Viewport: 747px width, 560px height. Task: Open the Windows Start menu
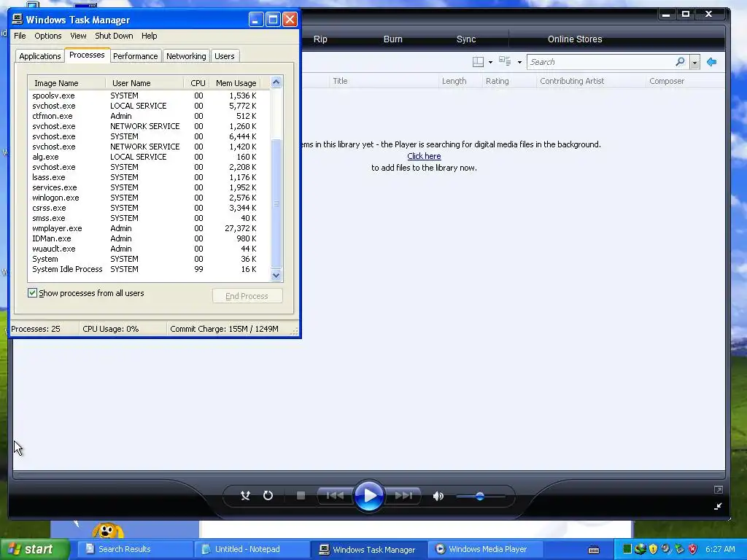(35, 549)
